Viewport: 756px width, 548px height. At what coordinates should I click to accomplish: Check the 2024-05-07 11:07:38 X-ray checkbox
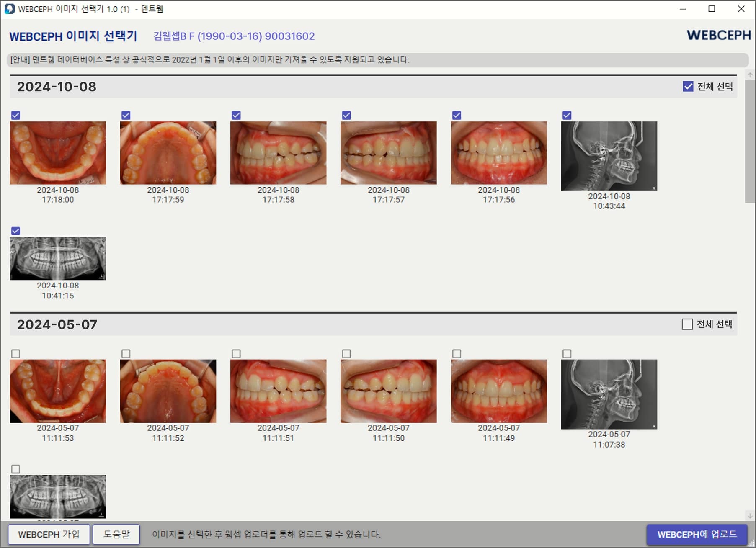(x=567, y=354)
